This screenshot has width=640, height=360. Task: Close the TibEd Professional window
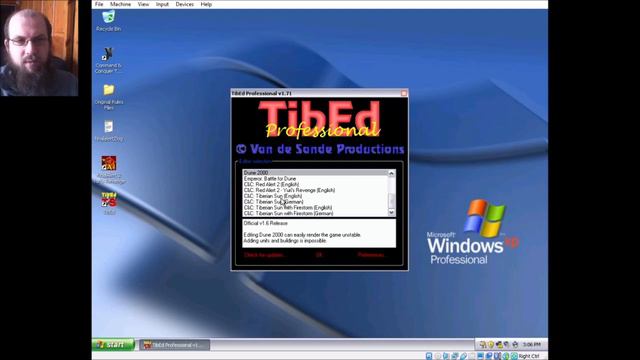tap(404, 93)
